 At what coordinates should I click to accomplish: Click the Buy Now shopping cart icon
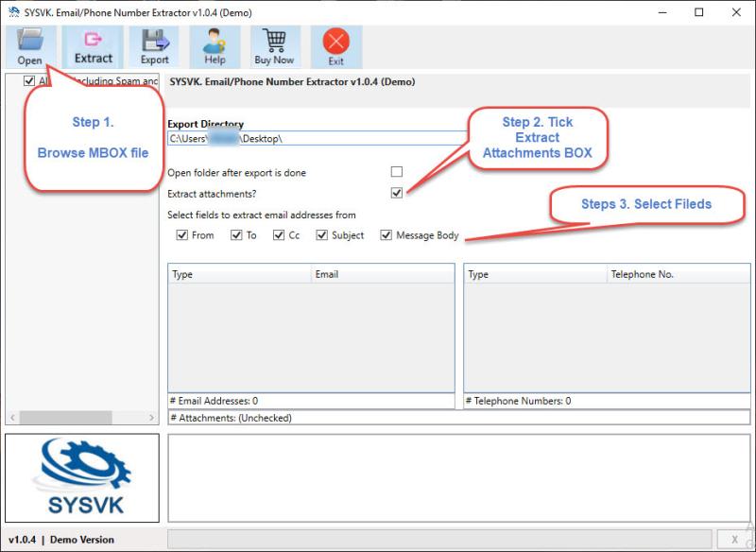click(274, 46)
